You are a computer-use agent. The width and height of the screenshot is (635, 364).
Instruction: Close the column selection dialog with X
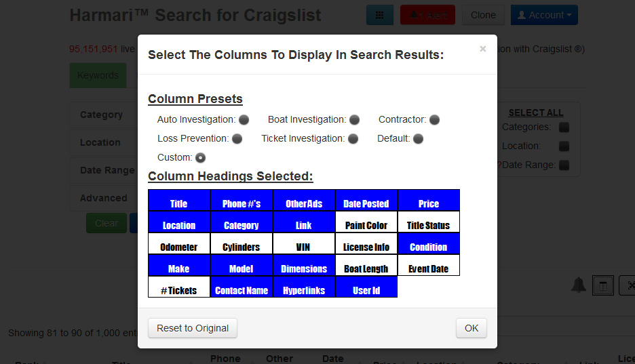(483, 49)
